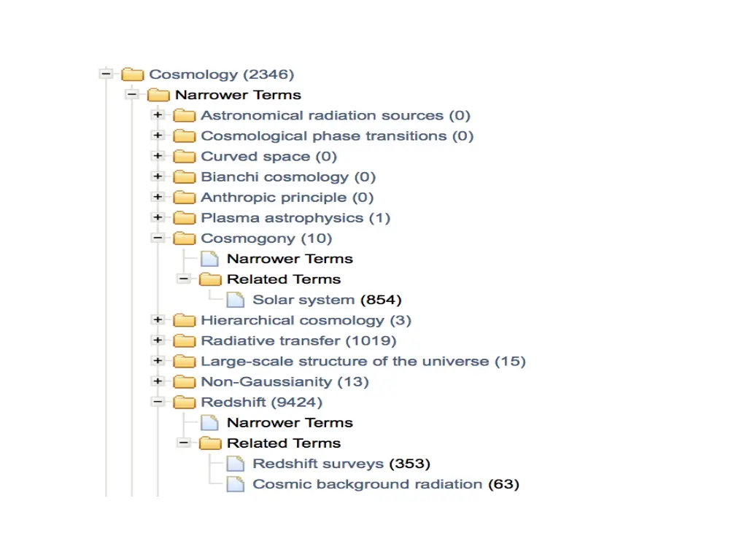
Task: Click the Solar system document icon
Action: [x=236, y=300]
